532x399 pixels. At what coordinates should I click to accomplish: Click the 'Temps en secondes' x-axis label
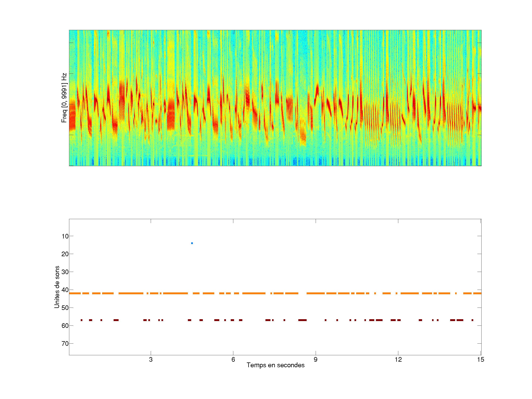point(275,365)
